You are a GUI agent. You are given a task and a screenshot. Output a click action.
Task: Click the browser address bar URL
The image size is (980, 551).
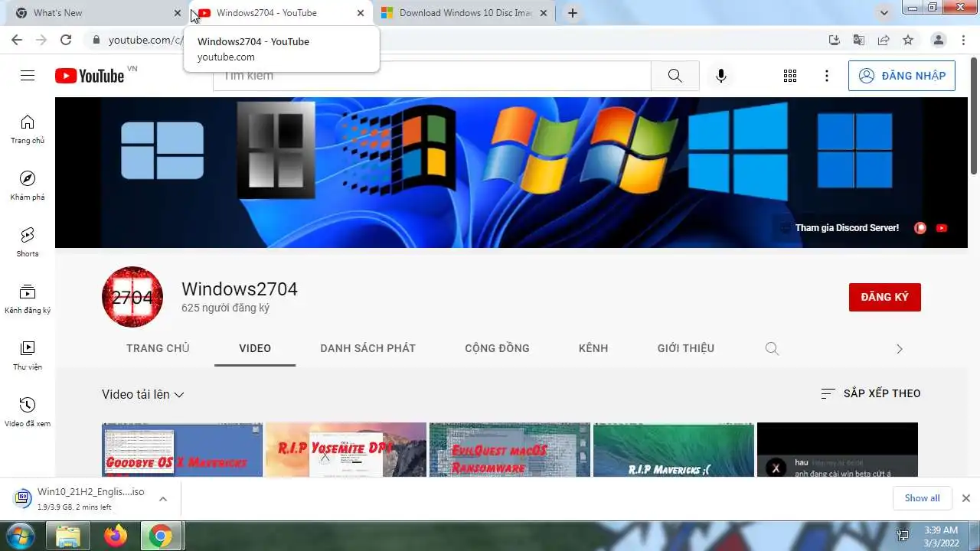(x=145, y=40)
